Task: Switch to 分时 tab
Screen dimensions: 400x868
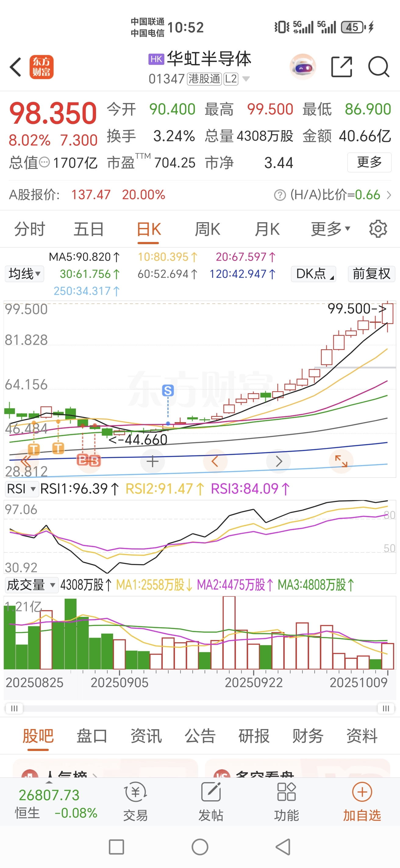Action: (30, 229)
